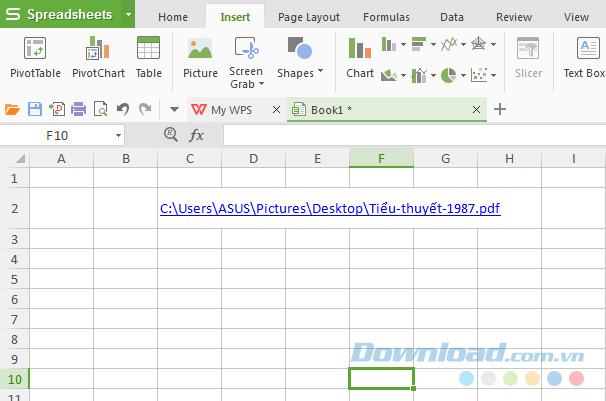Image resolution: width=606 pixels, height=401 pixels.
Task: Insert a column chart
Action: tap(389, 44)
